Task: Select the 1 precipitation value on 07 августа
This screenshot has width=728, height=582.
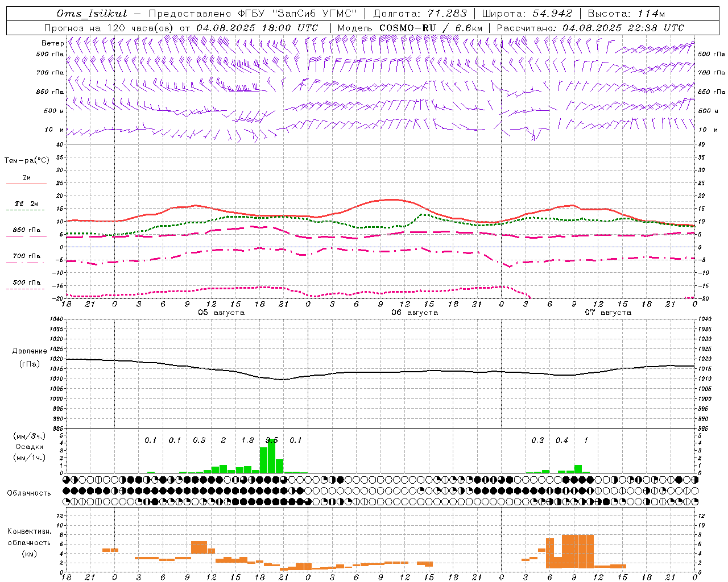Action: 586,440
